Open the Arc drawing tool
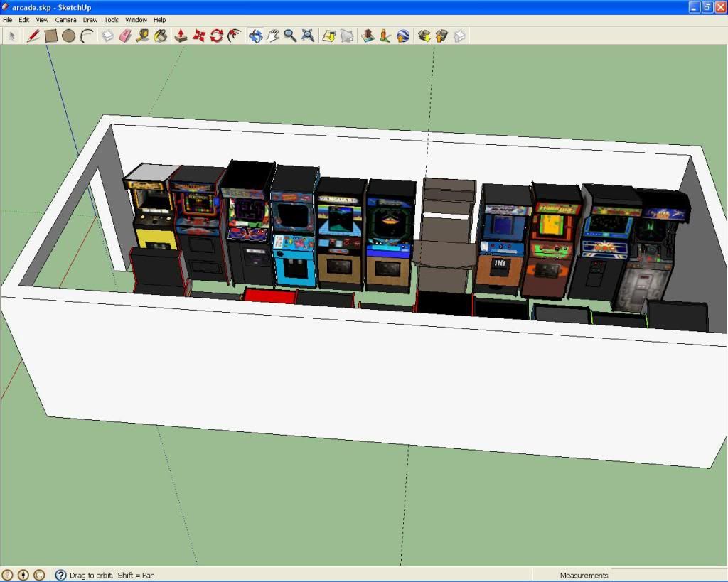The width and height of the screenshot is (728, 582). [87, 36]
